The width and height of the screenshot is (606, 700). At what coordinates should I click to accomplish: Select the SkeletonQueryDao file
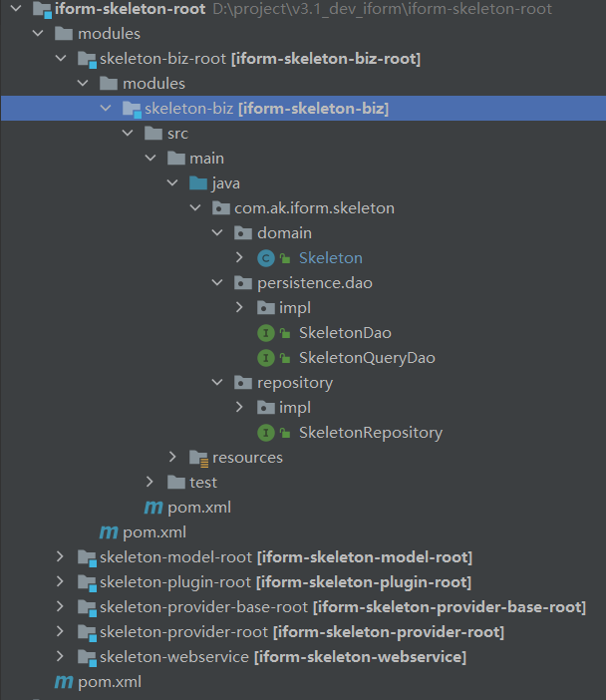click(x=366, y=358)
